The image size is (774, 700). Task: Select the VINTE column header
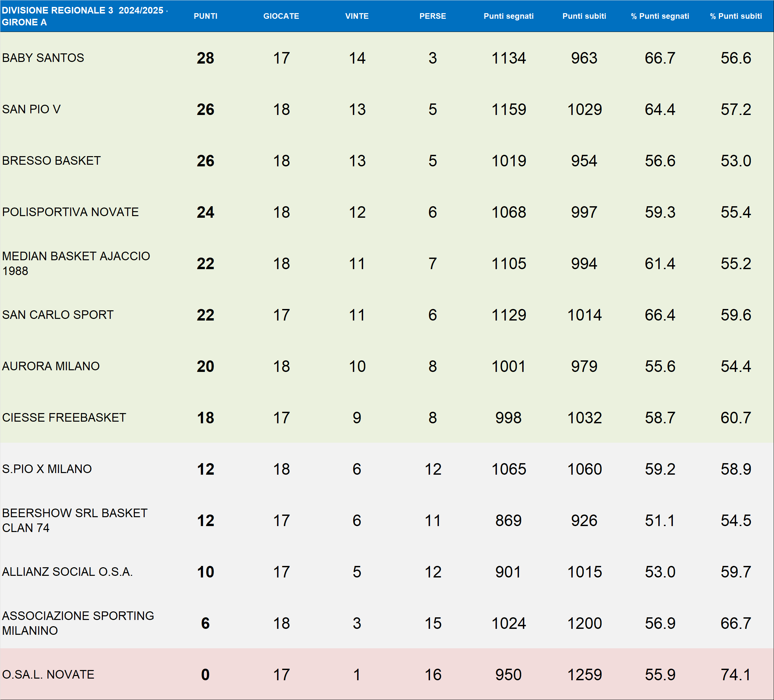(357, 16)
